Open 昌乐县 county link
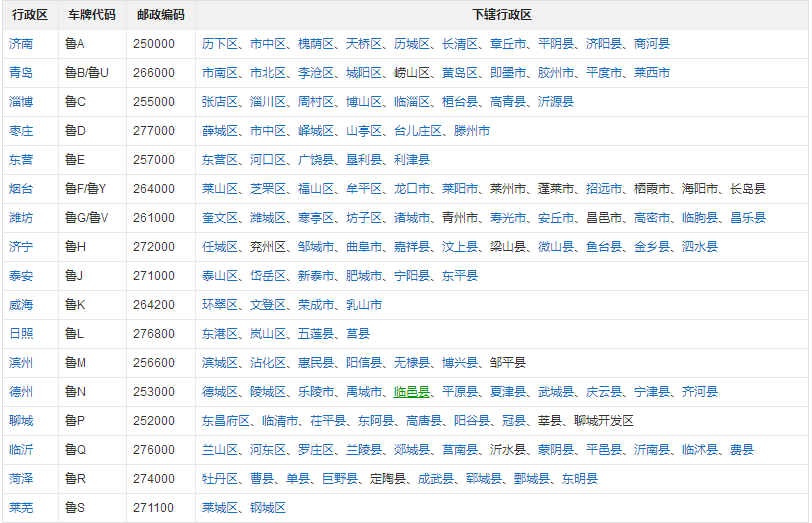This screenshot has width=812, height=523. click(748, 218)
